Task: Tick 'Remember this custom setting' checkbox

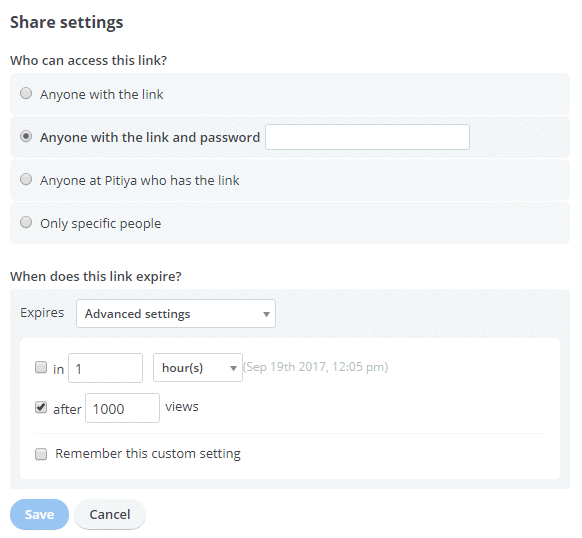Action: 41,454
